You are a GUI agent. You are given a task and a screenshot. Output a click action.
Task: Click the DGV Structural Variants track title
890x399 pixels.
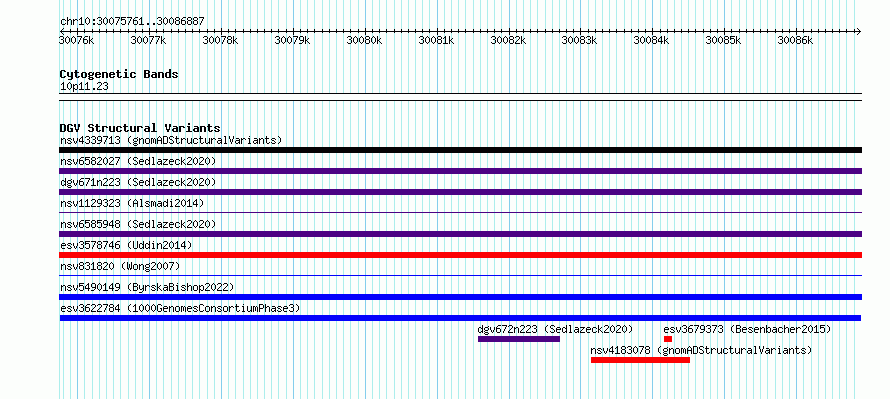click(x=140, y=128)
